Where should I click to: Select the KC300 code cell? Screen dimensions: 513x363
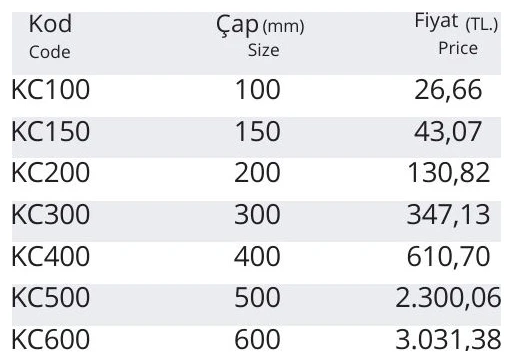coord(51,214)
